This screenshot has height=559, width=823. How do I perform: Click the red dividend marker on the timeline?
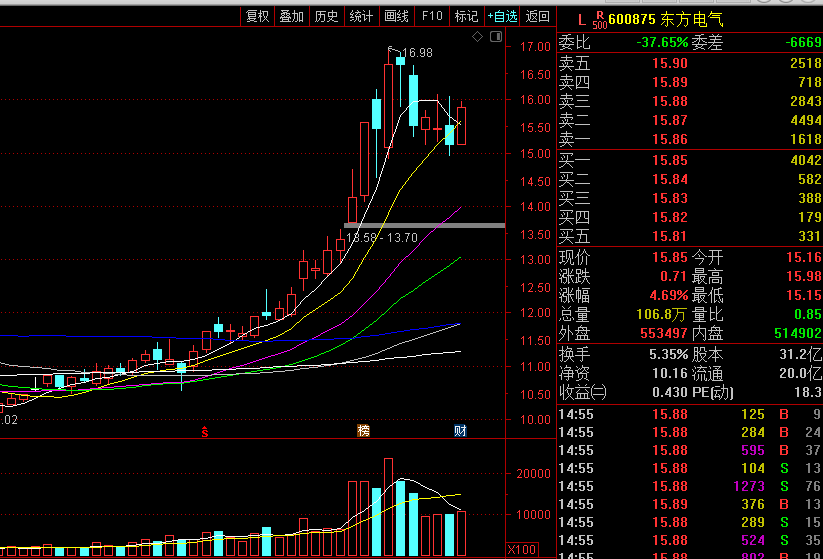[x=205, y=432]
